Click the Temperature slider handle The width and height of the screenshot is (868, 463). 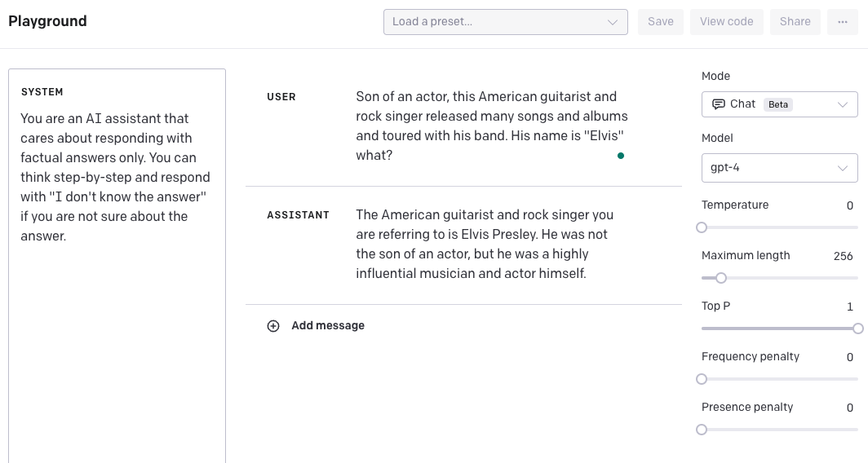702,227
